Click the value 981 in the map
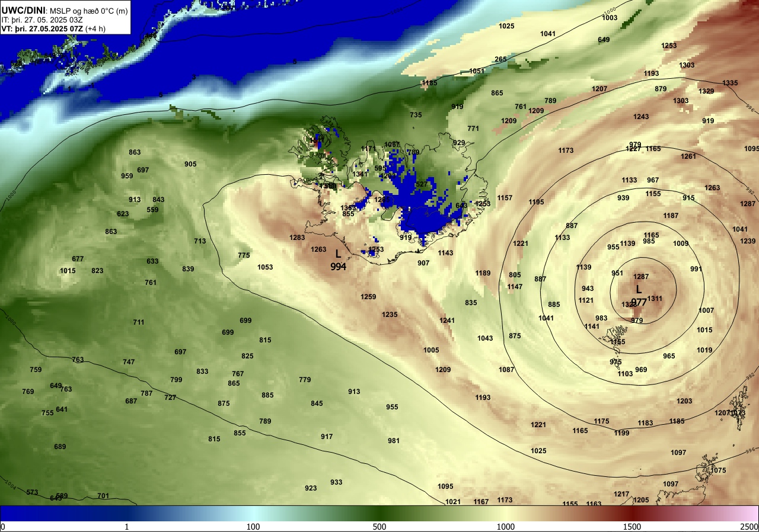The height and width of the screenshot is (532, 759). pyautogui.click(x=394, y=441)
